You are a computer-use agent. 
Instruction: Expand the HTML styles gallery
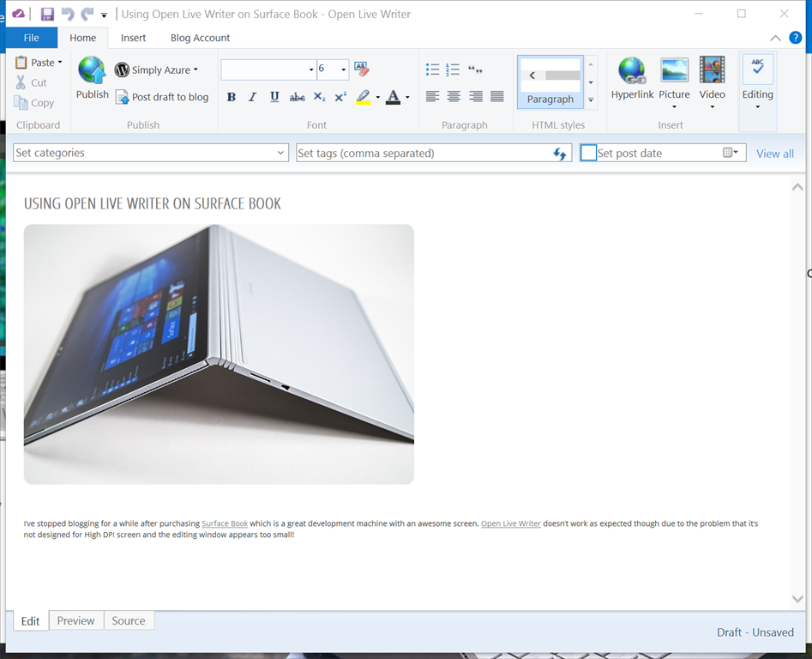tap(591, 100)
